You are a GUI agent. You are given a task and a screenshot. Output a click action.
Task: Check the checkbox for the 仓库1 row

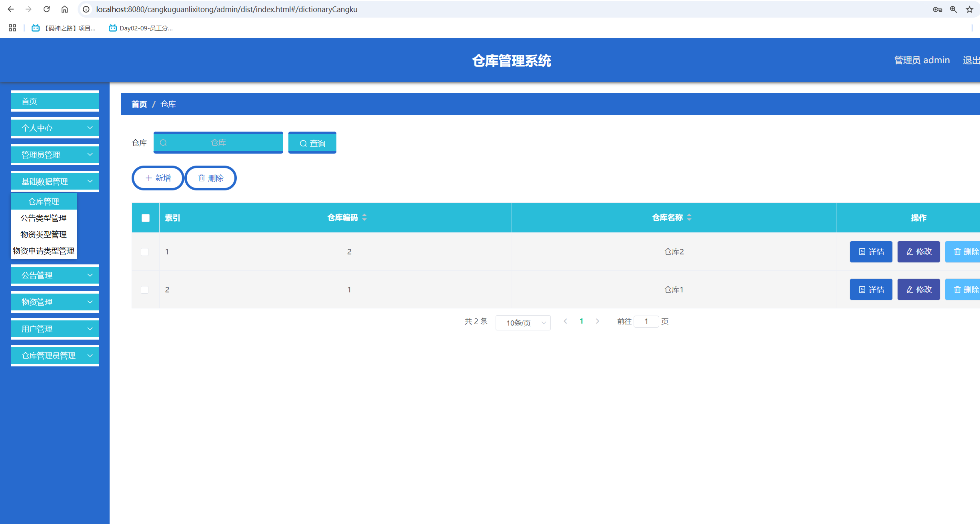145,289
